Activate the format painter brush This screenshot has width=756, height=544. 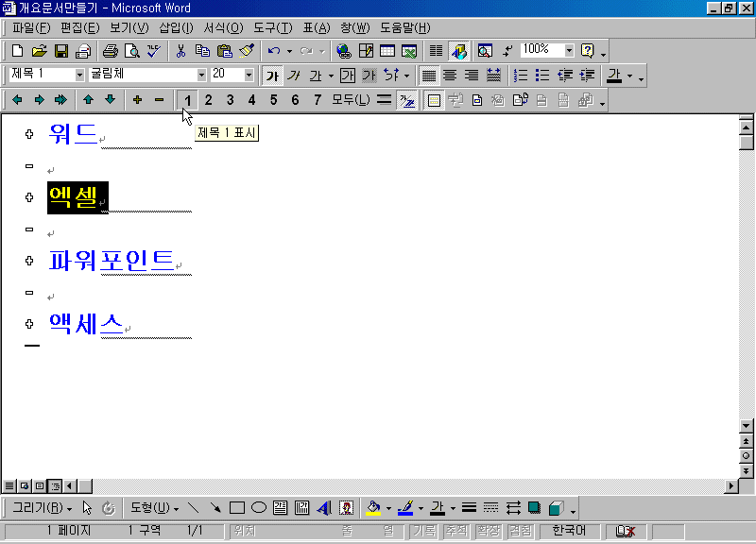tap(247, 51)
